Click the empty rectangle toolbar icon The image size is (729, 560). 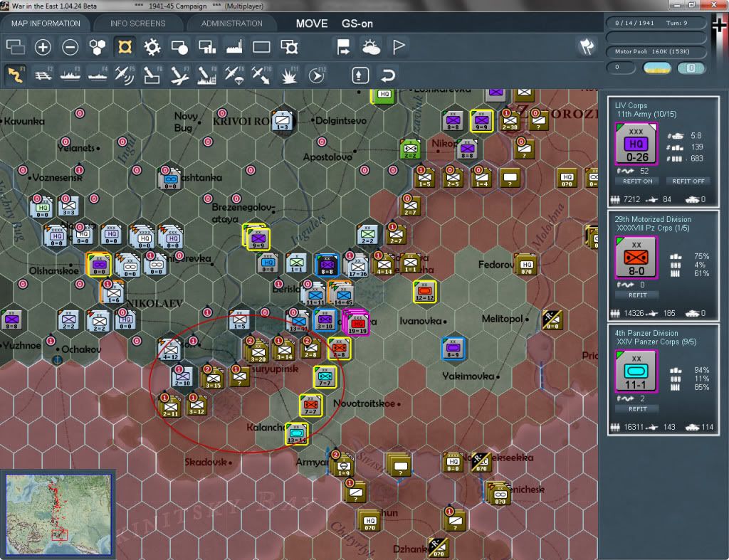261,47
